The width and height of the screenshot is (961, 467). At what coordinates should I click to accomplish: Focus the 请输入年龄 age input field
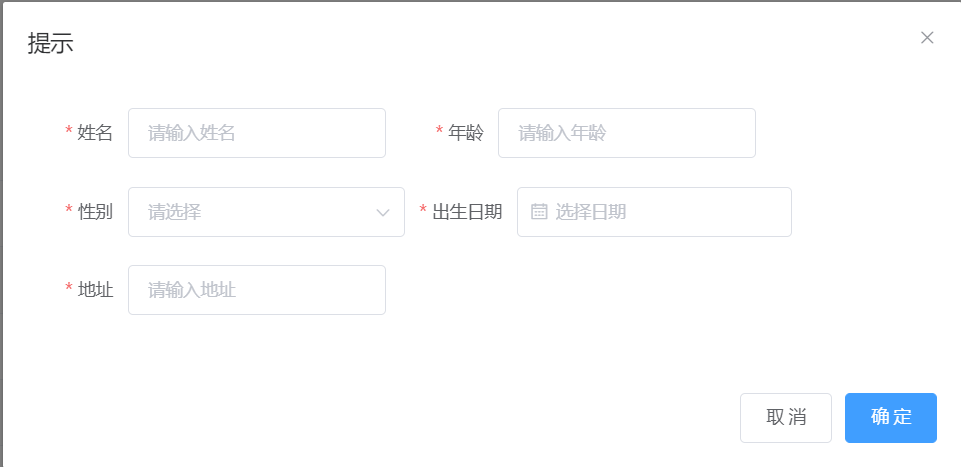point(627,133)
